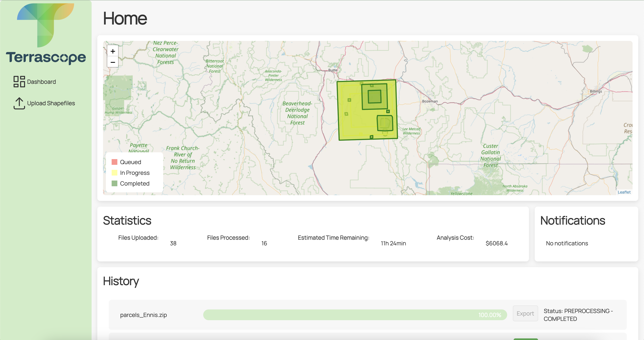Select the parcels_Ennis.zip history entry
The image size is (644, 340).
pyautogui.click(x=143, y=315)
